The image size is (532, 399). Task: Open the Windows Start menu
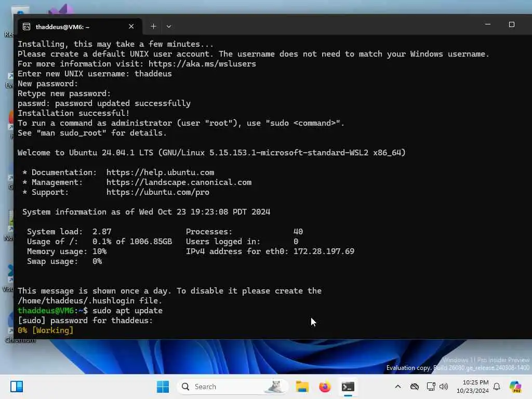point(163,387)
